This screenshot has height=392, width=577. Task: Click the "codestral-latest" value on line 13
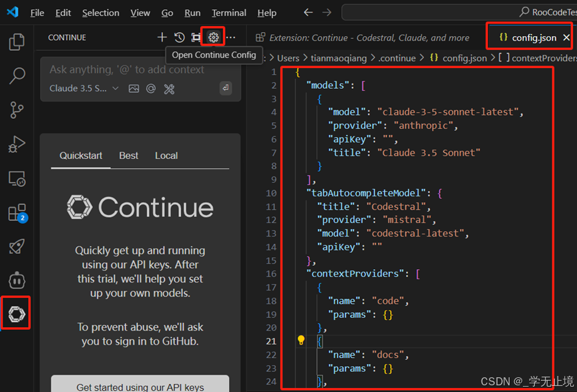[x=415, y=233]
